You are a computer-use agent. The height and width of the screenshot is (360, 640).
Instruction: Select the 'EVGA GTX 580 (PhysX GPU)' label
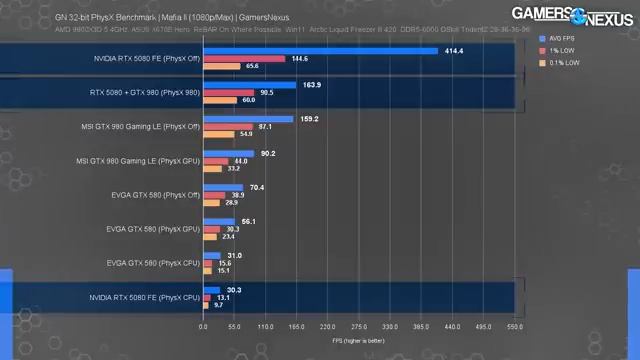(153, 229)
